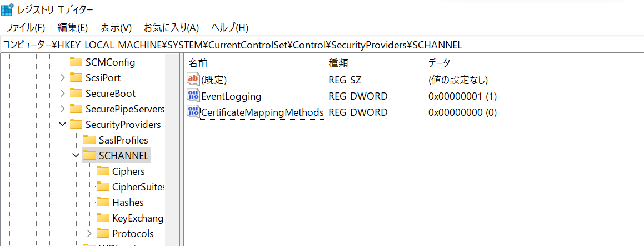Open the ファイル(F) menu
The width and height of the screenshot is (644, 246).
[26, 27]
